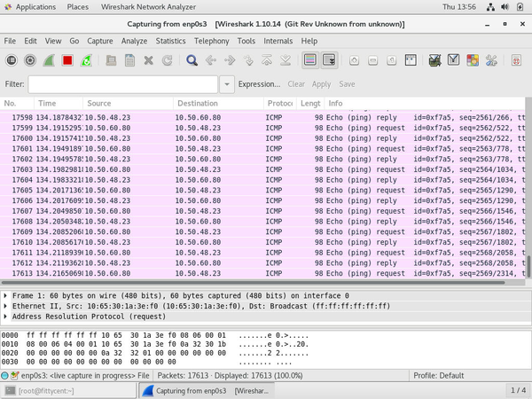Edit capture filter icon

[x=434, y=60]
